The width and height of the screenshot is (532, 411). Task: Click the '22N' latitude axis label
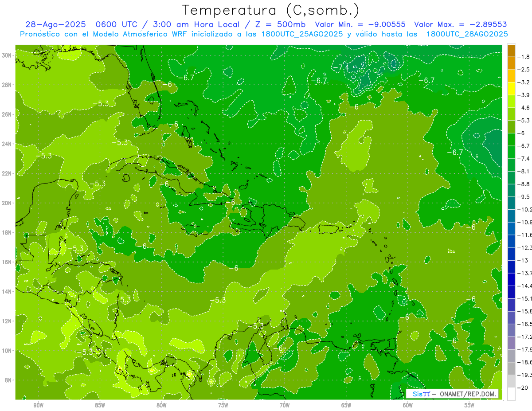coord(6,173)
